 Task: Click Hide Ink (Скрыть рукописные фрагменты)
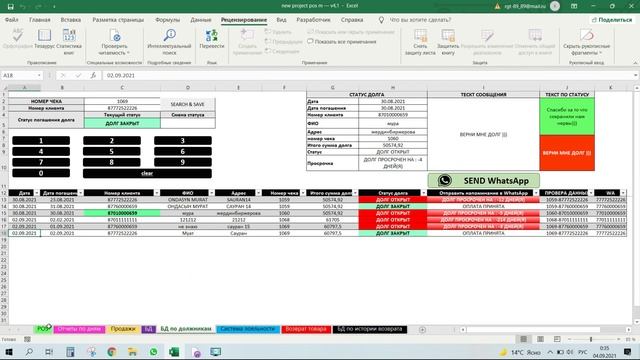coord(586,42)
